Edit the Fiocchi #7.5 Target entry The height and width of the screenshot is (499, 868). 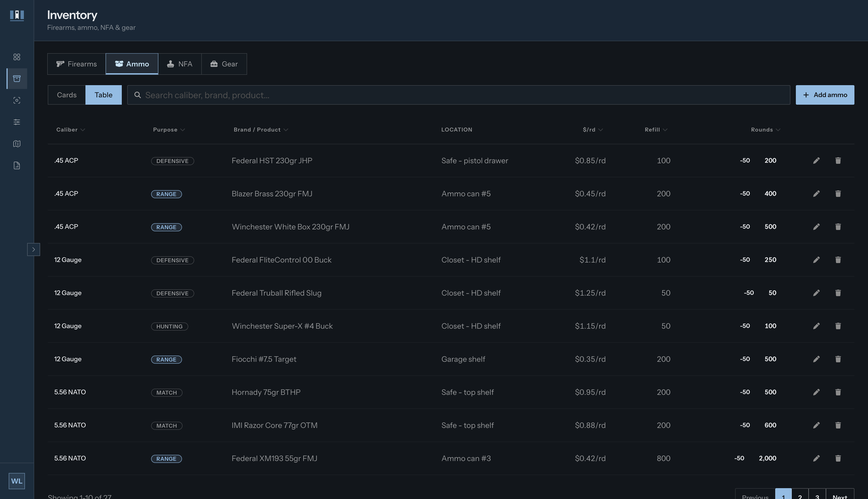[816, 359]
